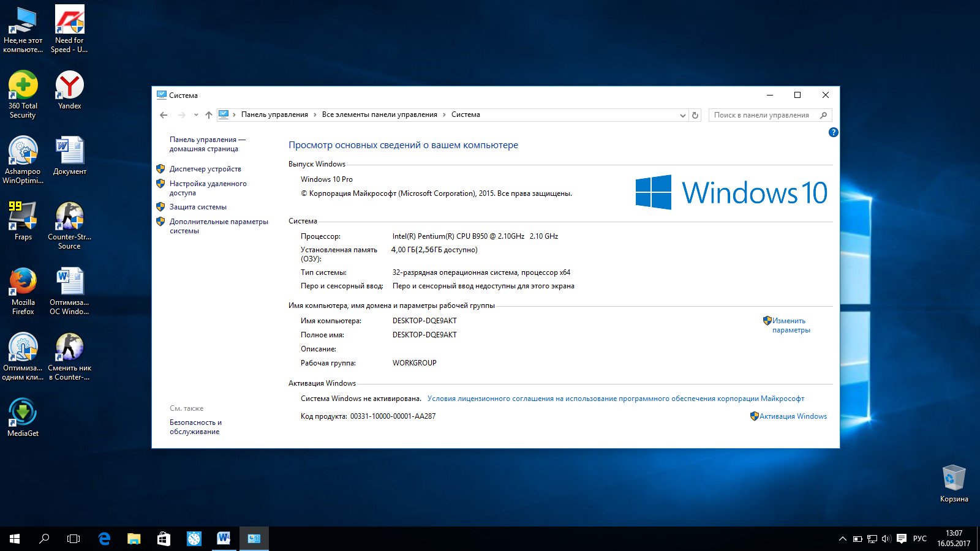Open Fraps desktop icon
Viewport: 980px width, 551px height.
pyautogui.click(x=23, y=222)
